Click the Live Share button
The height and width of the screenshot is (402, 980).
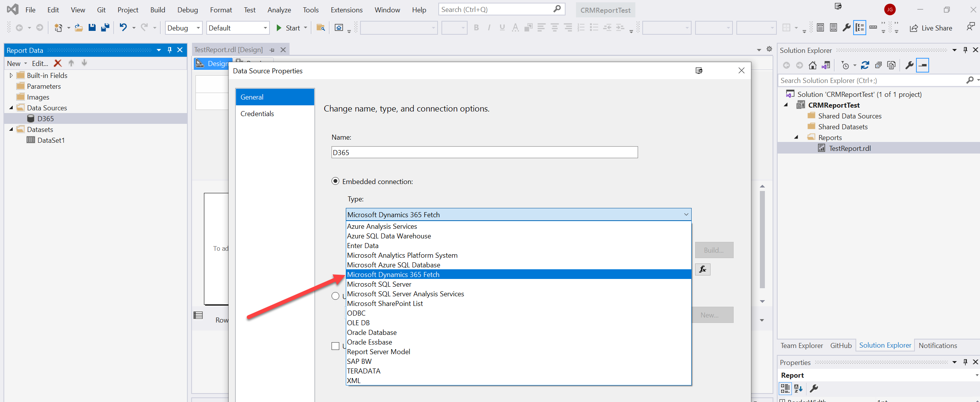click(931, 28)
